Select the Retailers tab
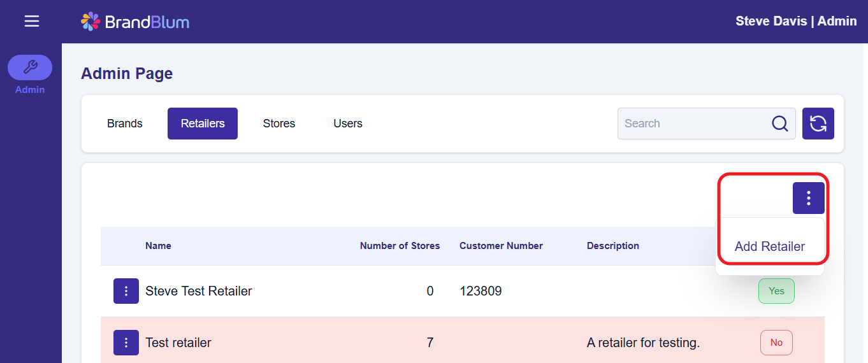 click(x=203, y=124)
